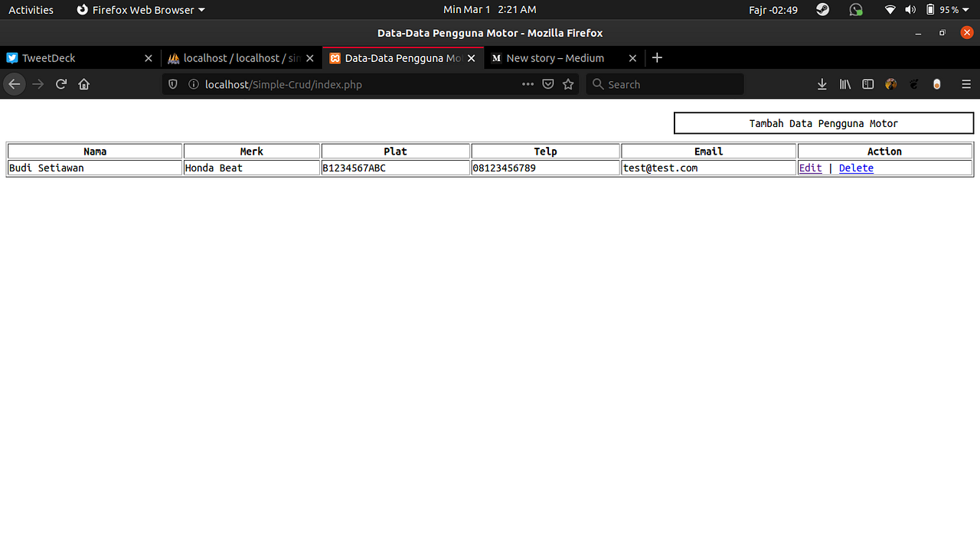Click the back navigation arrow

click(x=14, y=84)
